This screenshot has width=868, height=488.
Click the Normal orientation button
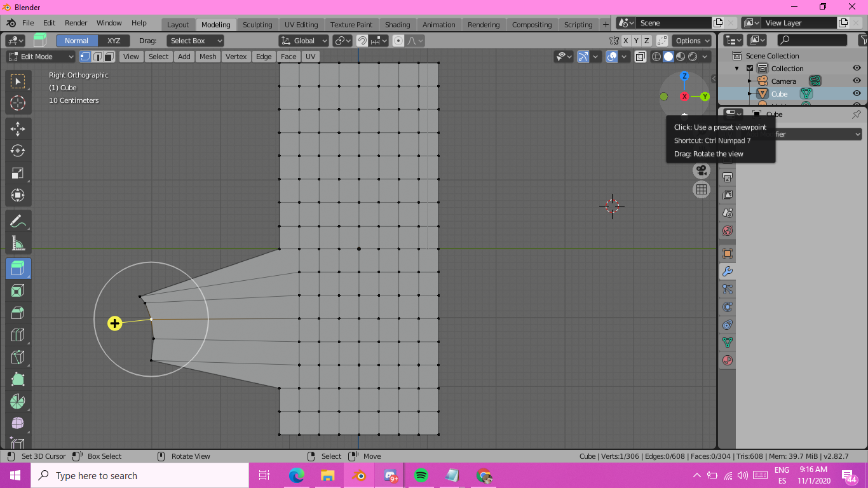tap(76, 41)
